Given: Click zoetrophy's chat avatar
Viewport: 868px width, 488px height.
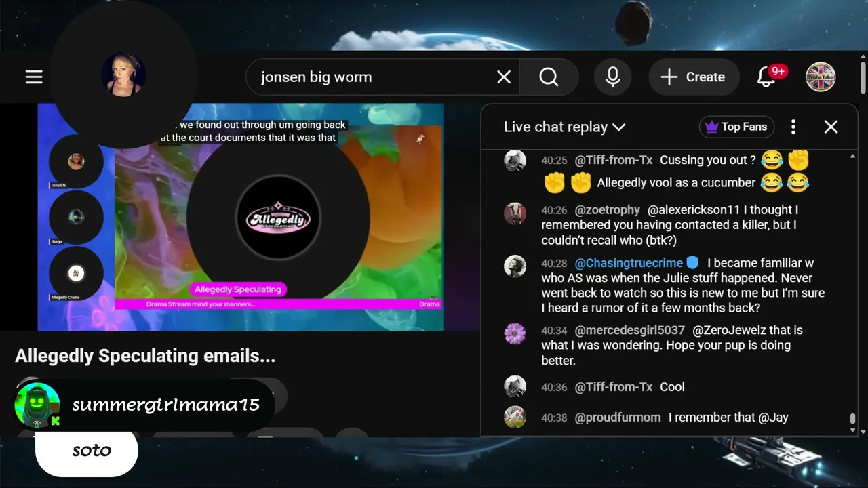Looking at the screenshot, I should [x=515, y=213].
